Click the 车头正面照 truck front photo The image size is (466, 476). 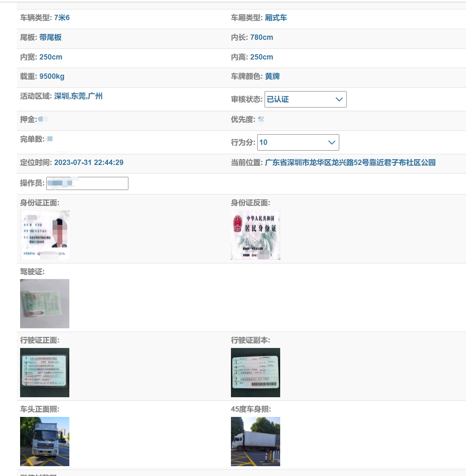[45, 441]
